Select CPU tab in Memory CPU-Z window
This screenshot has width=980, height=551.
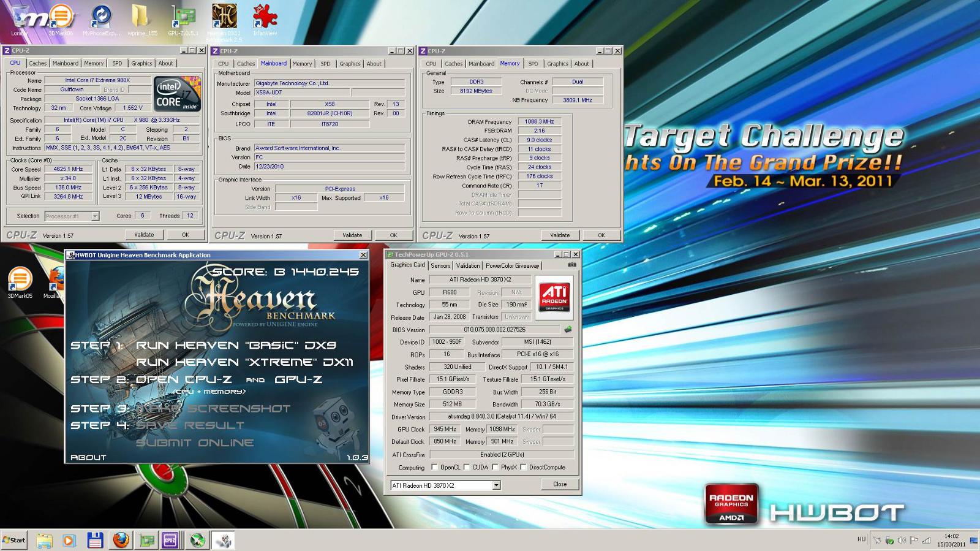[431, 64]
